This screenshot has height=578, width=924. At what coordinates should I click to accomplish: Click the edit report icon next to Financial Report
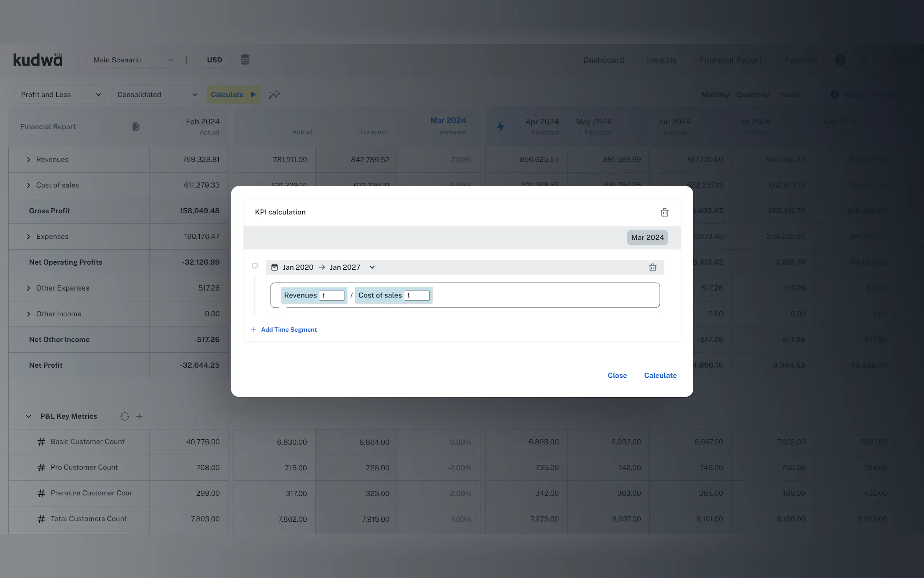pyautogui.click(x=136, y=127)
